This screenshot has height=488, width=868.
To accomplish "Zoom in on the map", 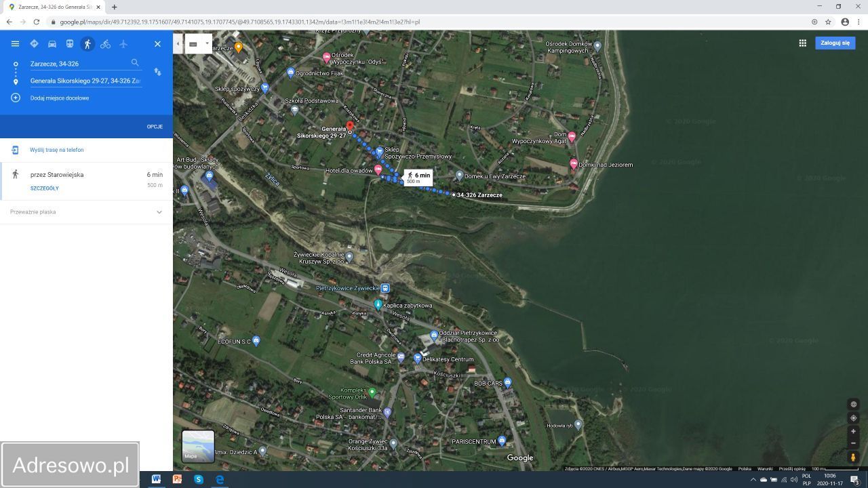I will [853, 431].
